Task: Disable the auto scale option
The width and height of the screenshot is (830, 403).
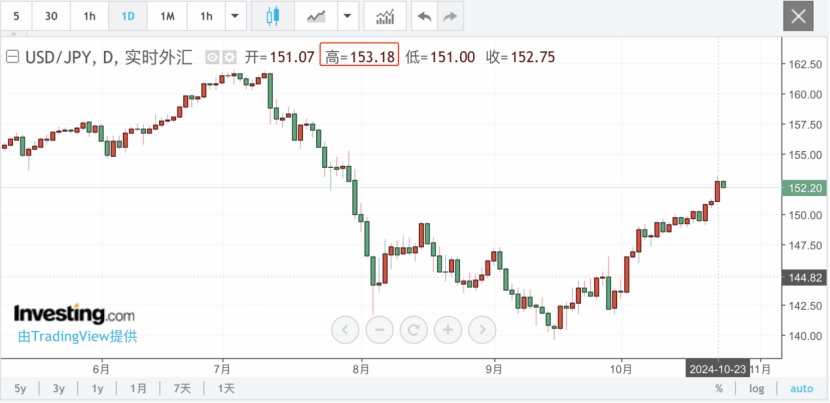Action: (x=802, y=388)
